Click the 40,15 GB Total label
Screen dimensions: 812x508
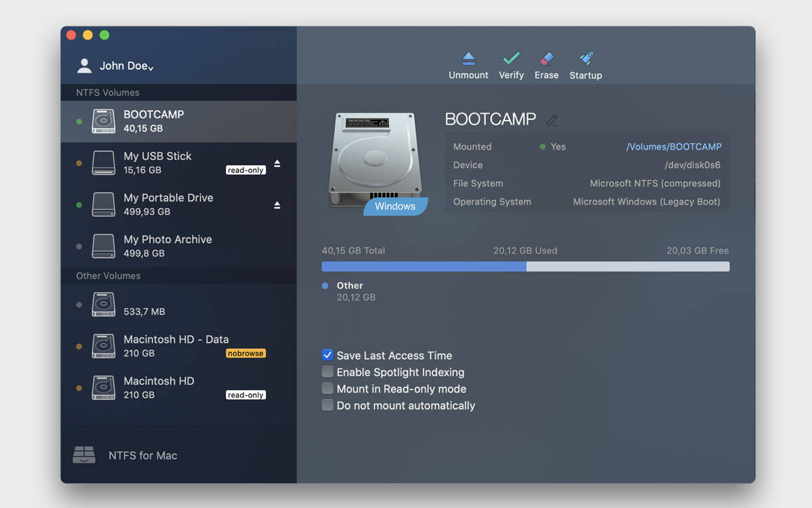353,251
